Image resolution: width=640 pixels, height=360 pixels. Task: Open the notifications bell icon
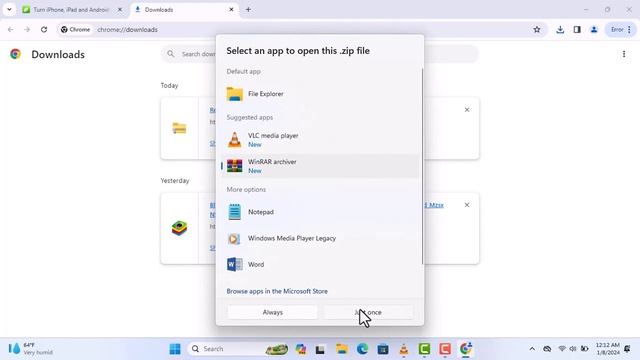tap(627, 349)
